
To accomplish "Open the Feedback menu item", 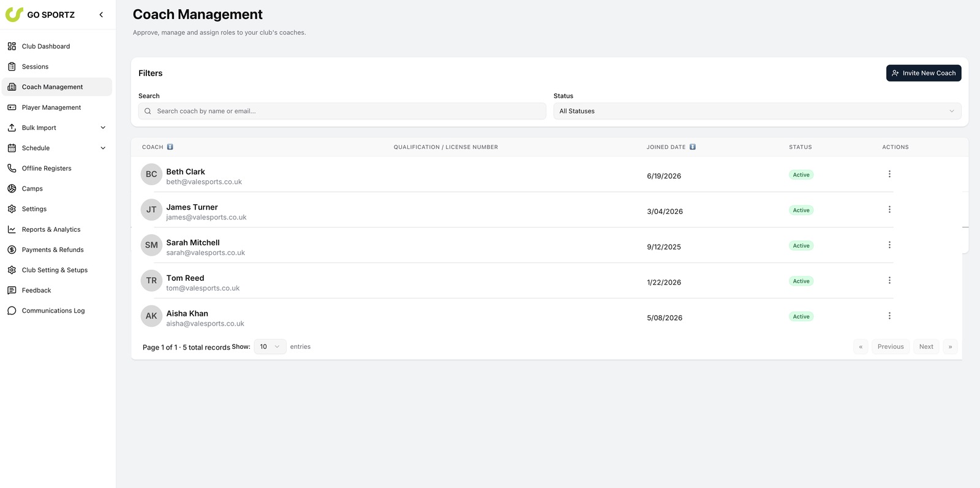I will (57, 290).
